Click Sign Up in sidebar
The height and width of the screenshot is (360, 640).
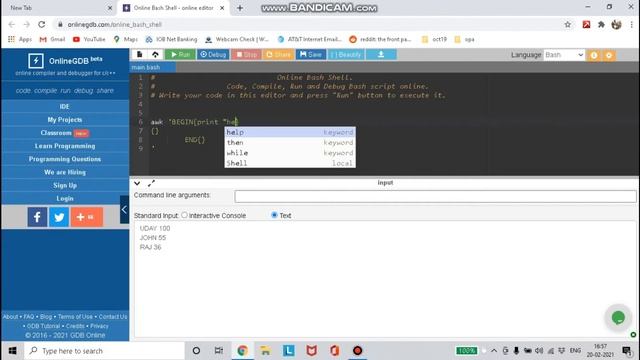[x=65, y=185]
